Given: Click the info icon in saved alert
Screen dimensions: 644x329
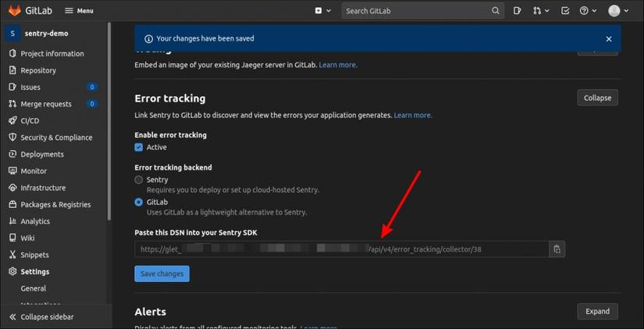Looking at the screenshot, I should 148,38.
